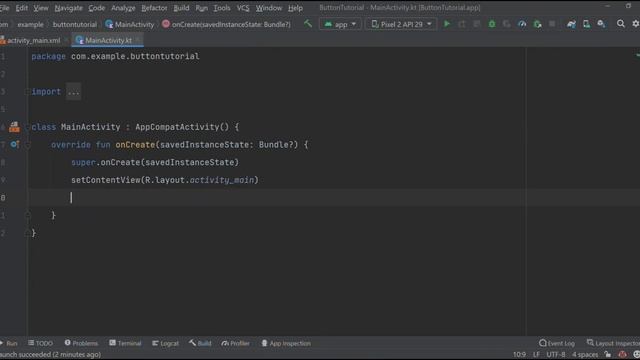Image resolution: width=640 pixels, height=360 pixels.
Task: Open the Help menu
Action: coord(295,8)
